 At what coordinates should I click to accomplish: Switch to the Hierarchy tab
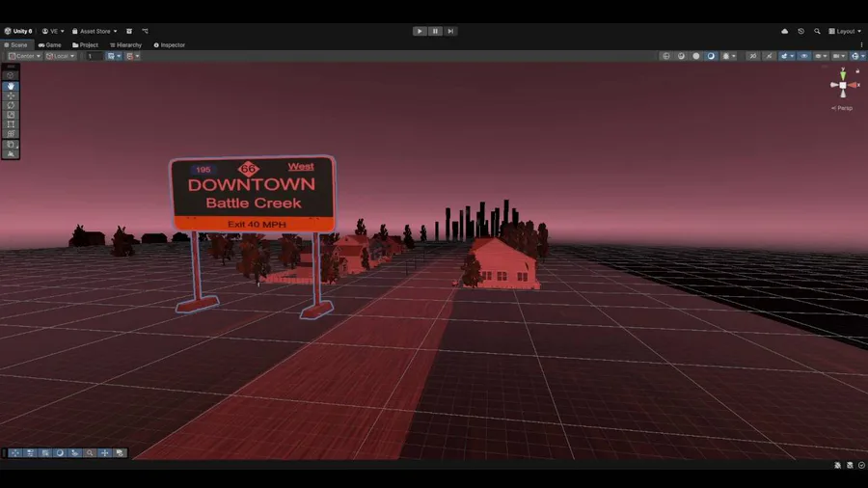click(125, 44)
